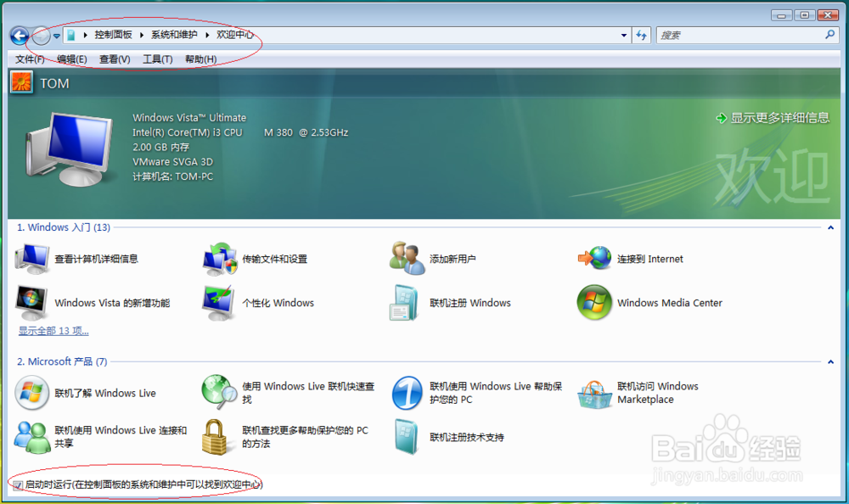Image resolution: width=849 pixels, height=504 pixels.
Task: Click the large computer image in banner
Action: click(70, 148)
